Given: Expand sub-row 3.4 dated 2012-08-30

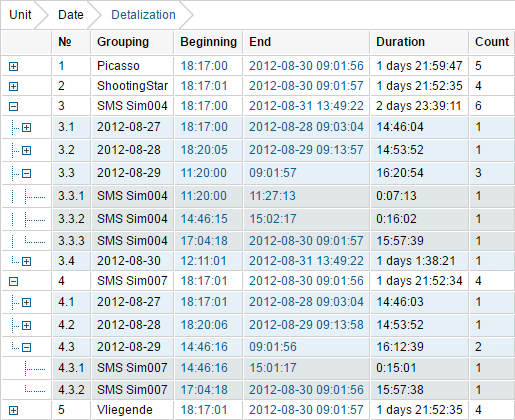Looking at the screenshot, I should click(27, 261).
